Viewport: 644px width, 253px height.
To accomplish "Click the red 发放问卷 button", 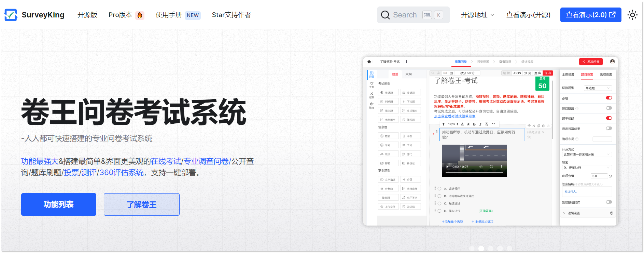I will click(591, 62).
